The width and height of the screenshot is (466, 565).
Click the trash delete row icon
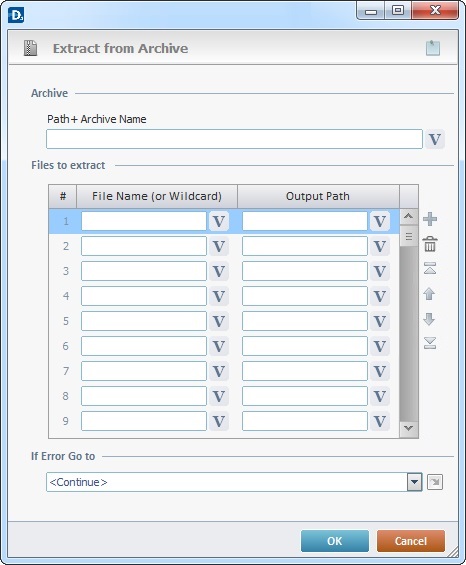[x=430, y=244]
